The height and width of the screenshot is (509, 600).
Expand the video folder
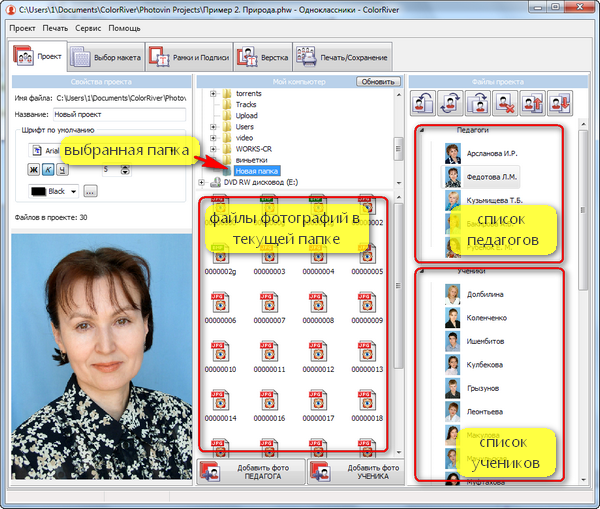coord(213,138)
